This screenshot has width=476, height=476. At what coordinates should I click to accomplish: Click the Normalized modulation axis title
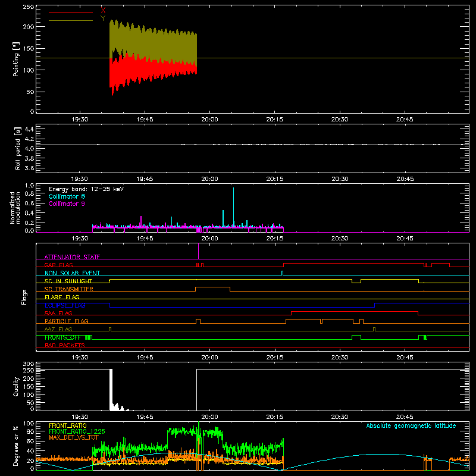[x=15, y=208]
